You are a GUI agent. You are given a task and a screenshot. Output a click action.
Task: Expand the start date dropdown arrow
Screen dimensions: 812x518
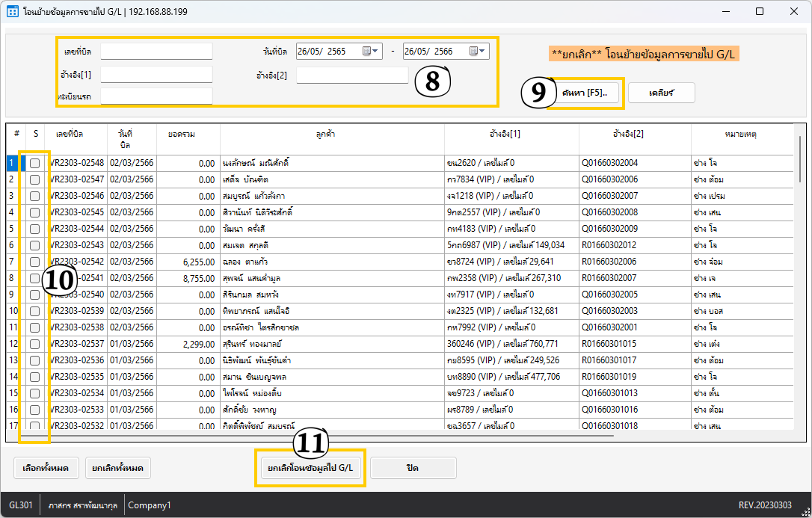coord(377,51)
